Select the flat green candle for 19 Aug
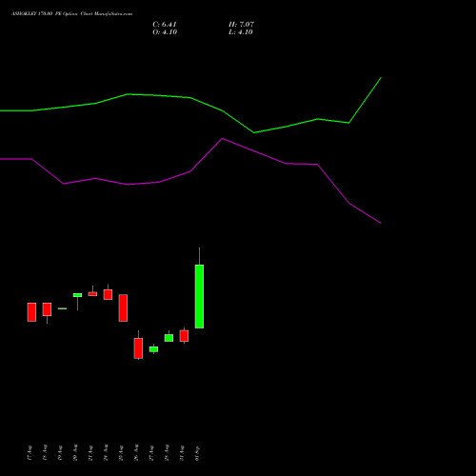Screen dimensions: 476x476 click(62, 308)
